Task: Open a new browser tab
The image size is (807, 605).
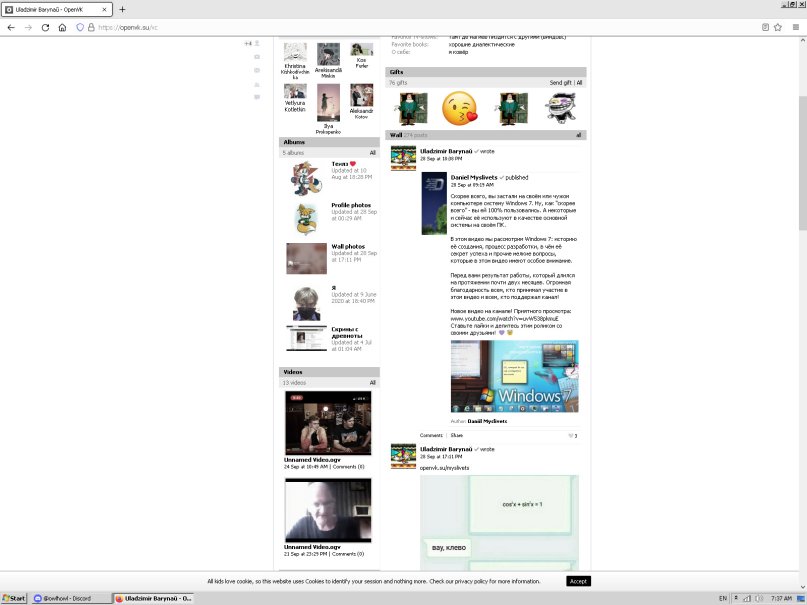Action: click(122, 9)
